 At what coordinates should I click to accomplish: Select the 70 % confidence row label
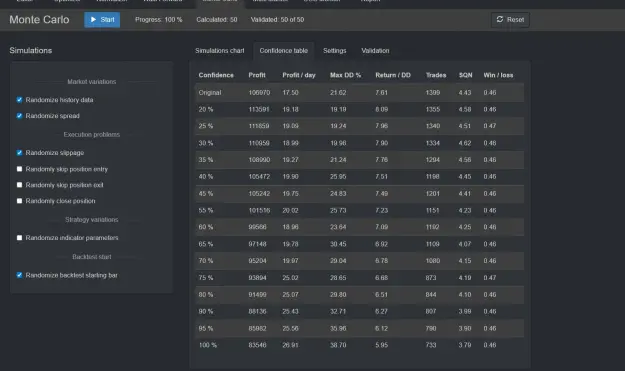pyautogui.click(x=206, y=261)
